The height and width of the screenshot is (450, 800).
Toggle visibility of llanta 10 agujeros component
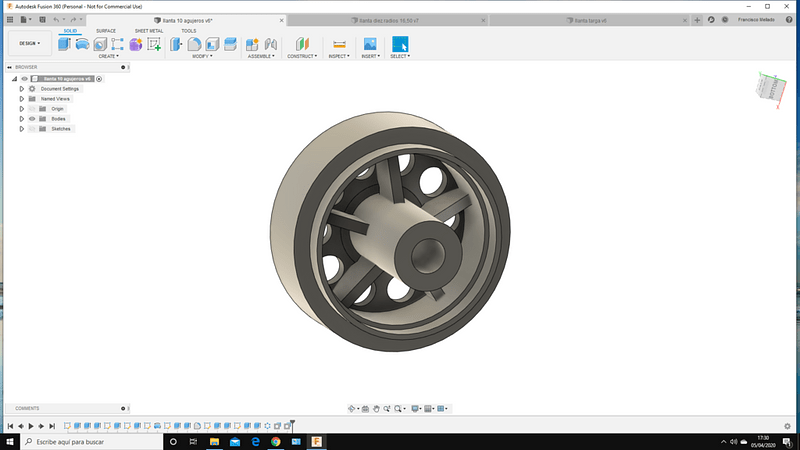coord(24,79)
